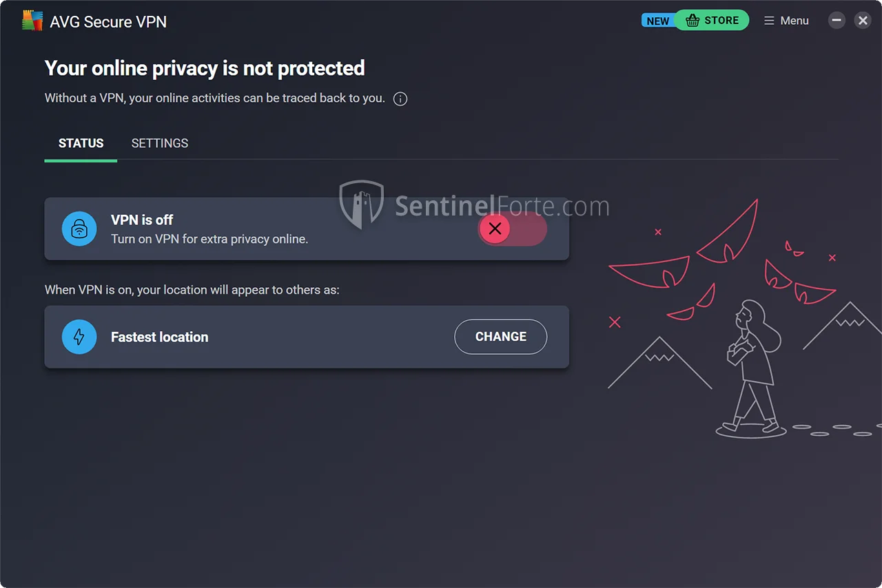Click the blue VPN lock icon
Viewport: 882px width, 588px height.
[79, 229]
